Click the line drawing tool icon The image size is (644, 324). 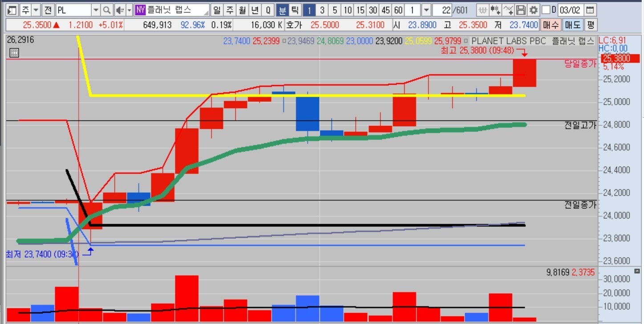[508, 10]
